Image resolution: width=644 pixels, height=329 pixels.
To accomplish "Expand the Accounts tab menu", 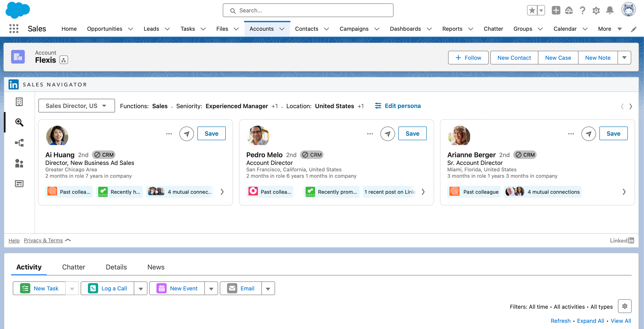I will (282, 29).
